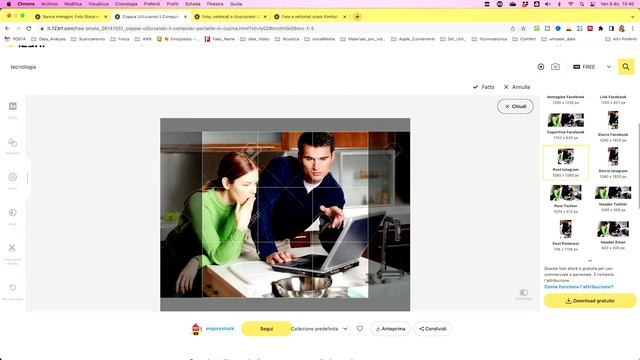Open the Archivio menu
Image resolution: width=640 pixels, height=360 pixels.
(49, 4)
